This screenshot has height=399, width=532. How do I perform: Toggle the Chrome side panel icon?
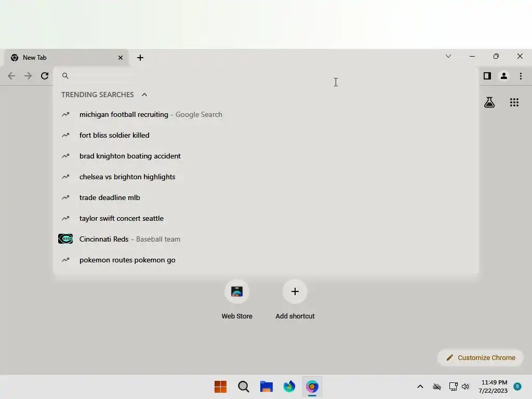tap(487, 76)
